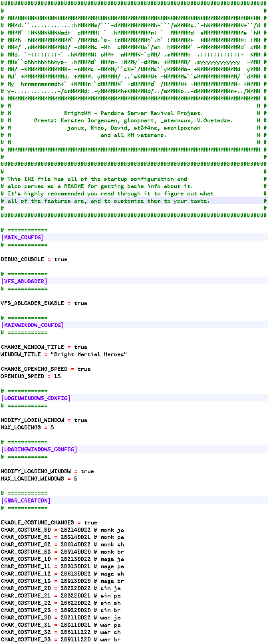The height and width of the screenshot is (644, 268).
Task: Click the [LOGINWINDOWS_CONFIG] section header
Action: click(35, 398)
